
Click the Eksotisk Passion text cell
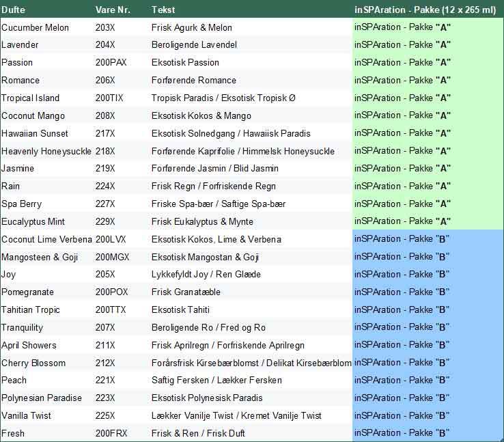(185, 63)
